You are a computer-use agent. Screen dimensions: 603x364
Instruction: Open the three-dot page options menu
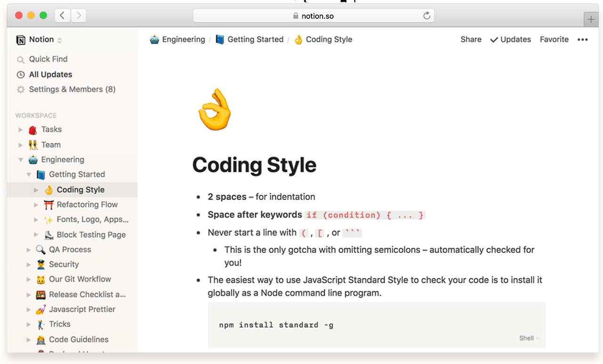(x=583, y=40)
